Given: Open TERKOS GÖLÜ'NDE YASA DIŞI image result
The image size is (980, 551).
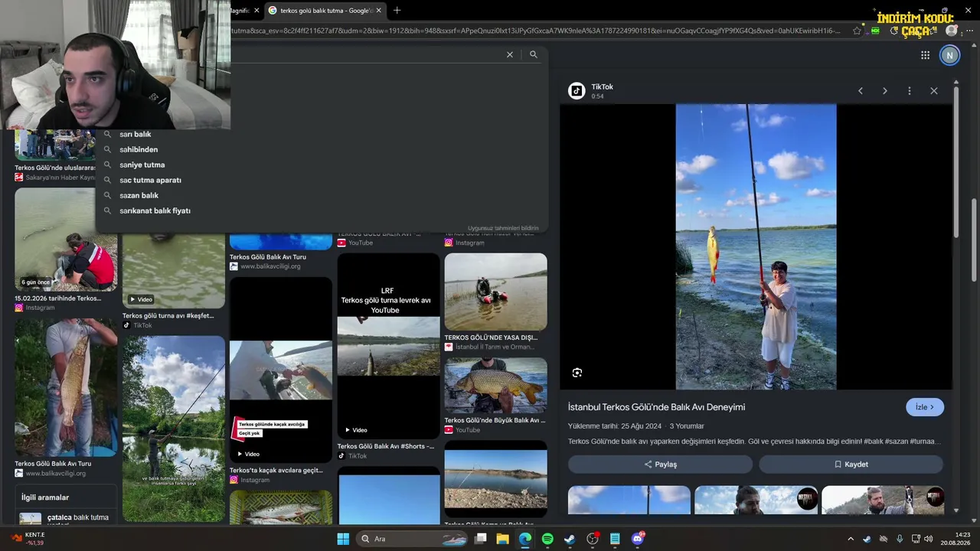Looking at the screenshot, I should click(x=495, y=292).
